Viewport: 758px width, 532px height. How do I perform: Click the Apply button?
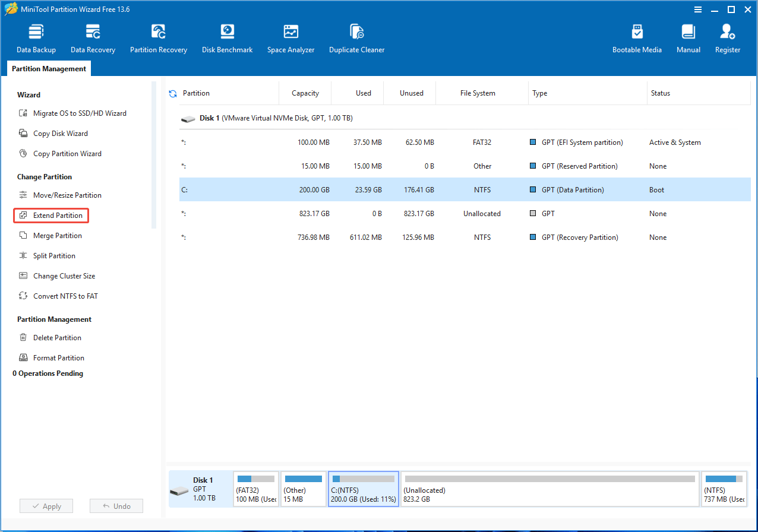tap(46, 505)
